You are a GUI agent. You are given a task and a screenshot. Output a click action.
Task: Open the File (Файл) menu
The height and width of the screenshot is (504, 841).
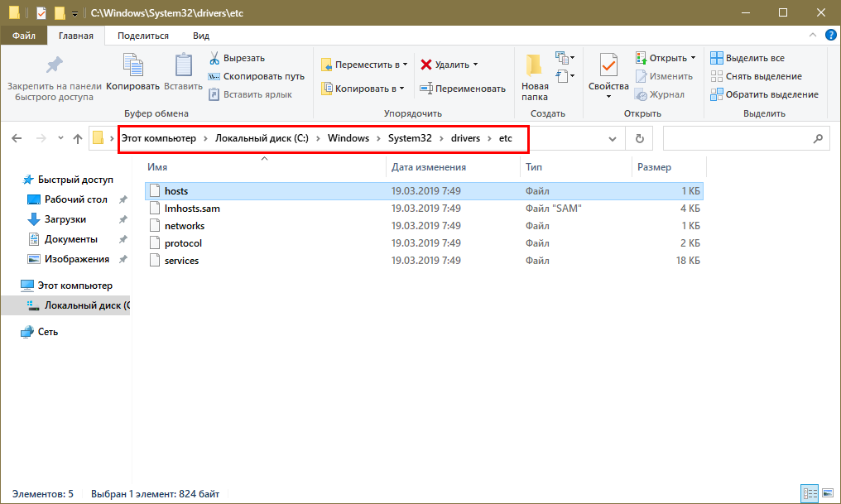click(23, 36)
